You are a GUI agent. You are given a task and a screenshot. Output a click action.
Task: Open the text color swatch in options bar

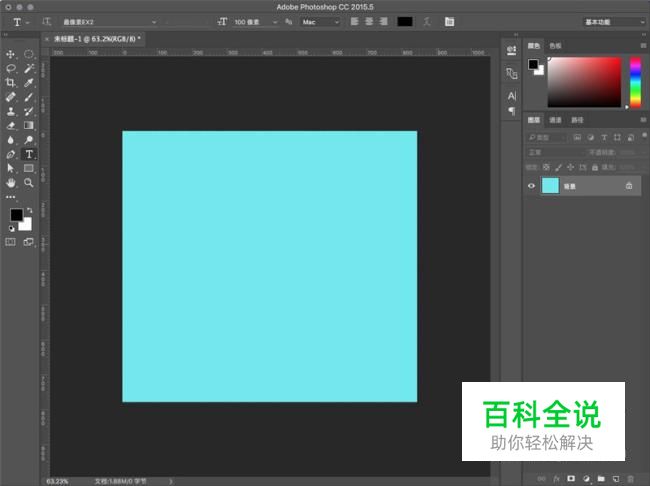pyautogui.click(x=404, y=21)
